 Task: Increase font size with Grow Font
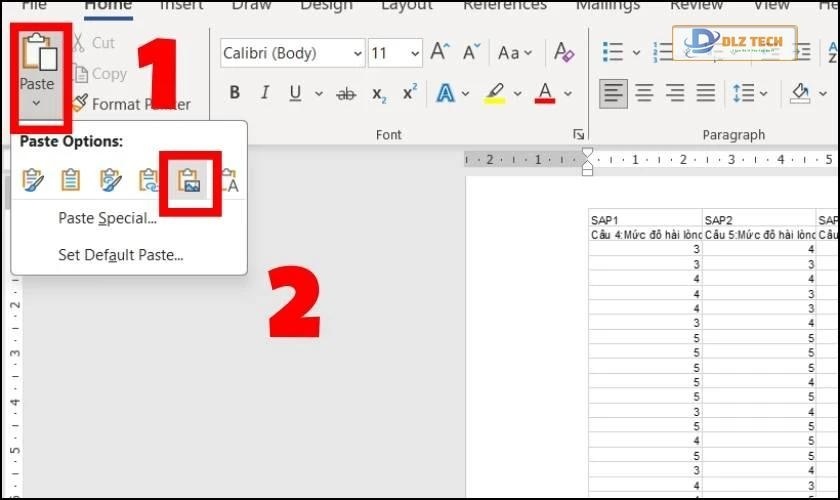click(x=439, y=52)
